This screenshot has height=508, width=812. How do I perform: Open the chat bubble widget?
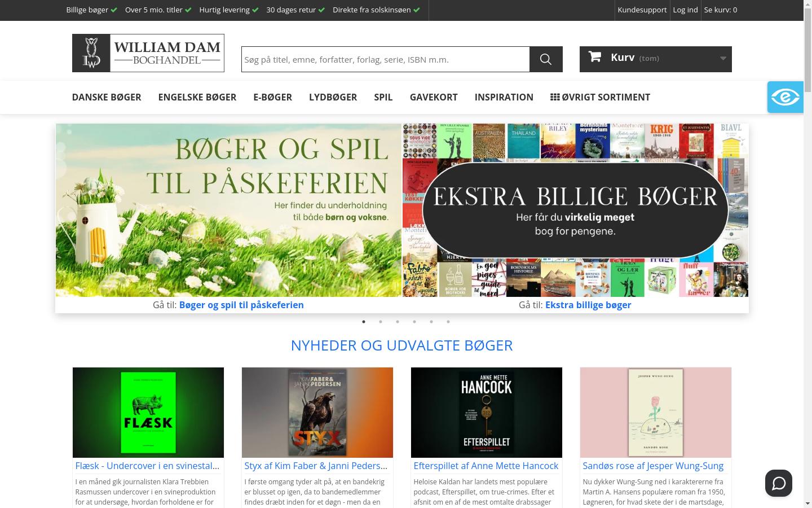coord(779,483)
